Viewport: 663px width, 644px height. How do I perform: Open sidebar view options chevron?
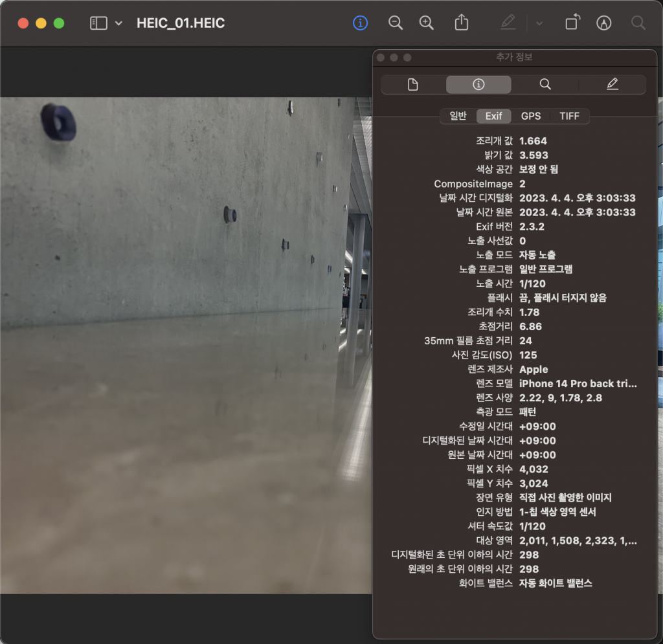tap(119, 23)
